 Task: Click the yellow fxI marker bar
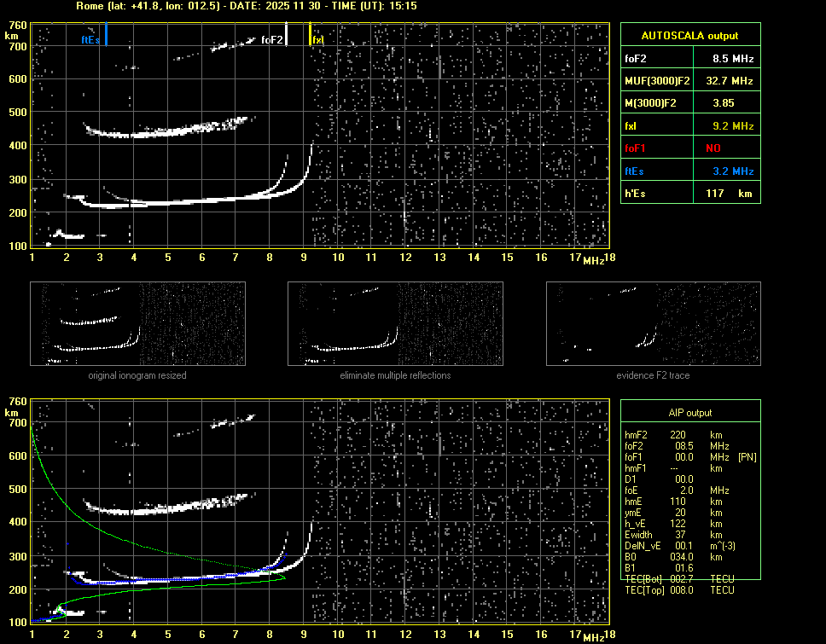(x=311, y=35)
